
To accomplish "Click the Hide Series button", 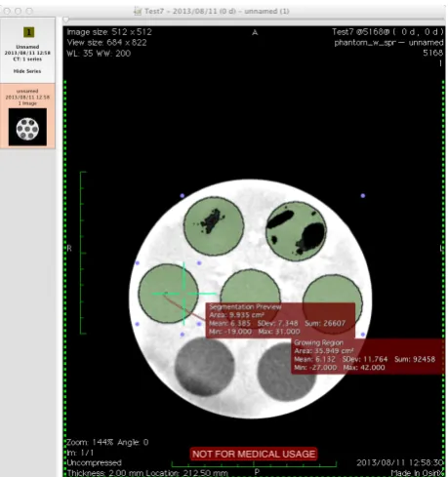I will pyautogui.click(x=27, y=71).
